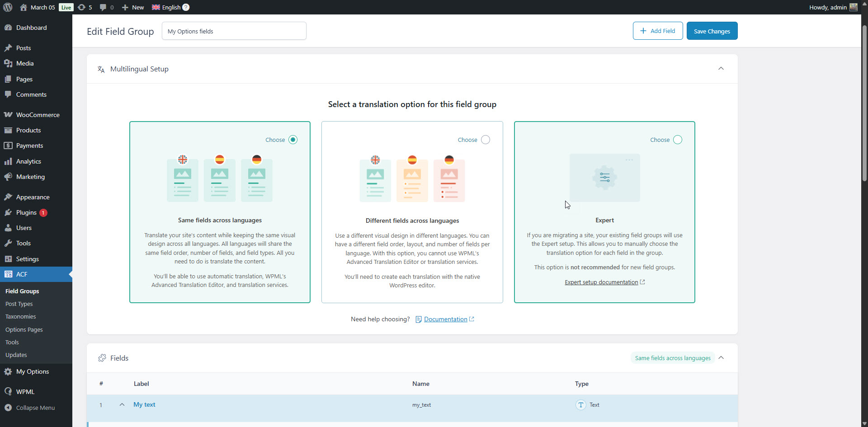Viewport: 868px width, 427px height.
Task: Open the ACF Updates submenu item
Action: 16,355
